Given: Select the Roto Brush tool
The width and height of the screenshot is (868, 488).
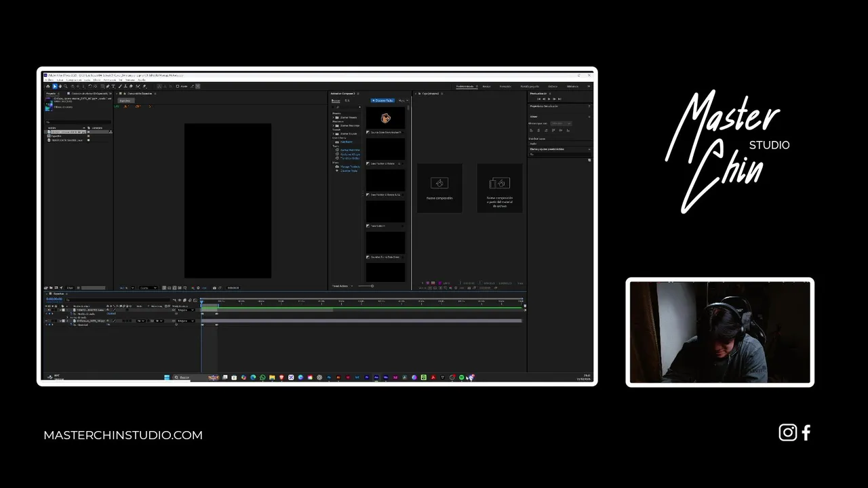Looking at the screenshot, I should (x=138, y=86).
